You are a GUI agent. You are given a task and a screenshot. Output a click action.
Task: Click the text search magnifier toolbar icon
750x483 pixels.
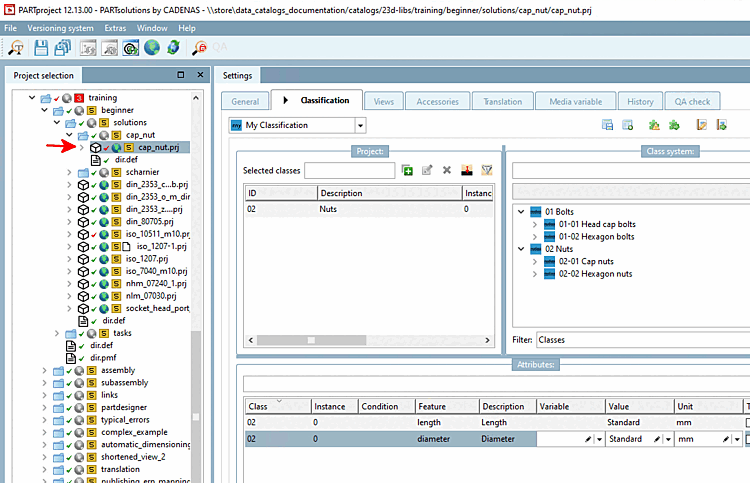16,48
